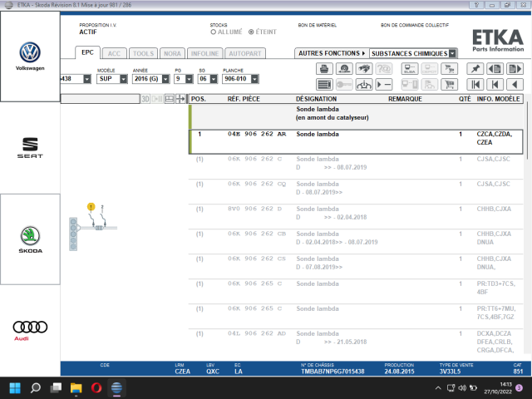Click the print icon in toolbar
The image size is (532, 399).
click(324, 69)
